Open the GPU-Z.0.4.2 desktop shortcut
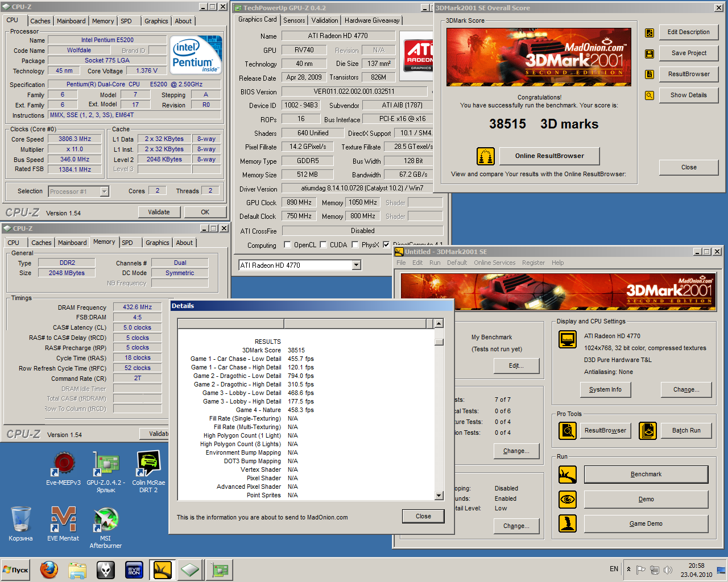 pyautogui.click(x=106, y=472)
